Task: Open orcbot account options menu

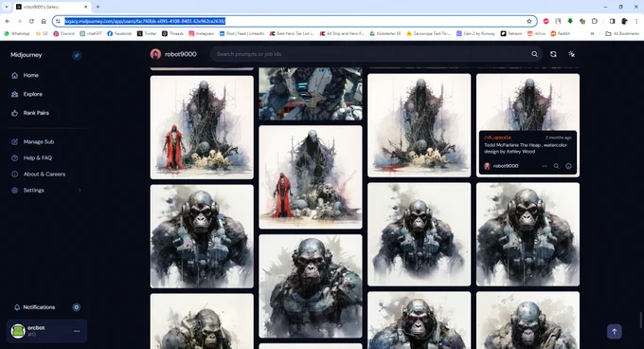Action: (x=77, y=331)
